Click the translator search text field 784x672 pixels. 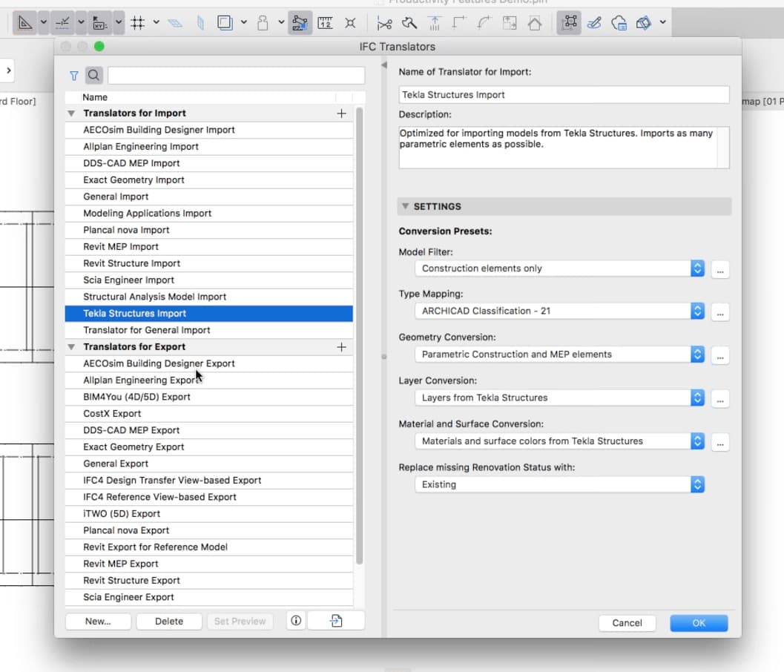tap(236, 76)
